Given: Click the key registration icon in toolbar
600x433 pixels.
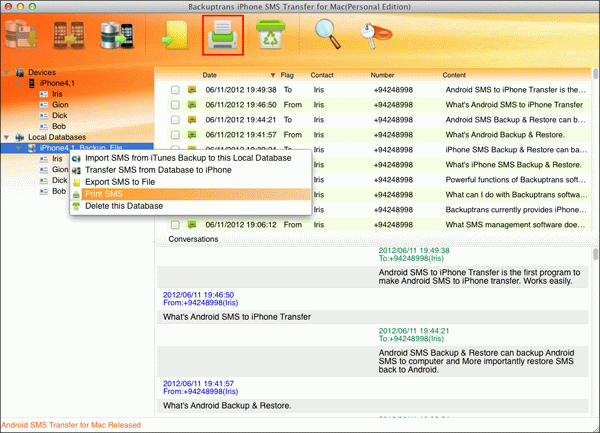Looking at the screenshot, I should click(376, 35).
